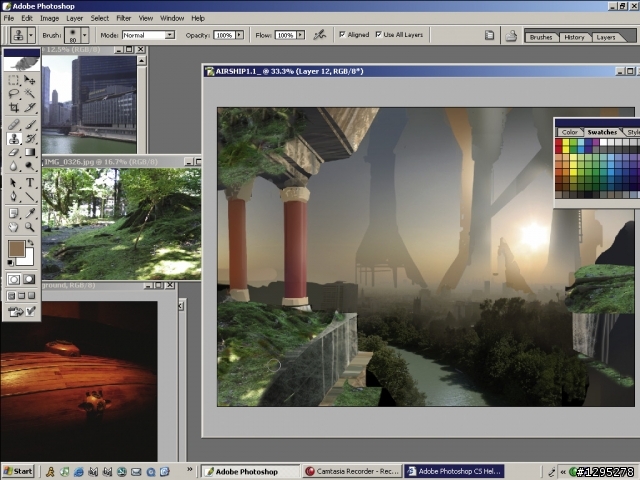
Task: Reset default foreground and background colors
Action: coord(10,262)
